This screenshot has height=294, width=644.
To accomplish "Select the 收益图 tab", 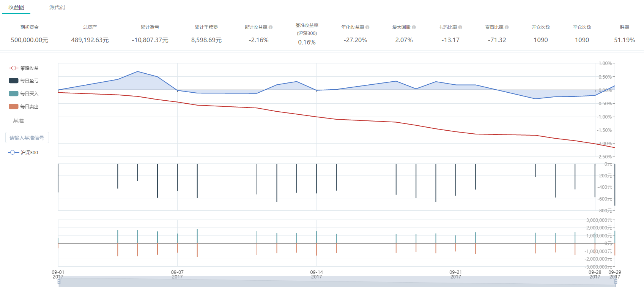I will point(16,7).
